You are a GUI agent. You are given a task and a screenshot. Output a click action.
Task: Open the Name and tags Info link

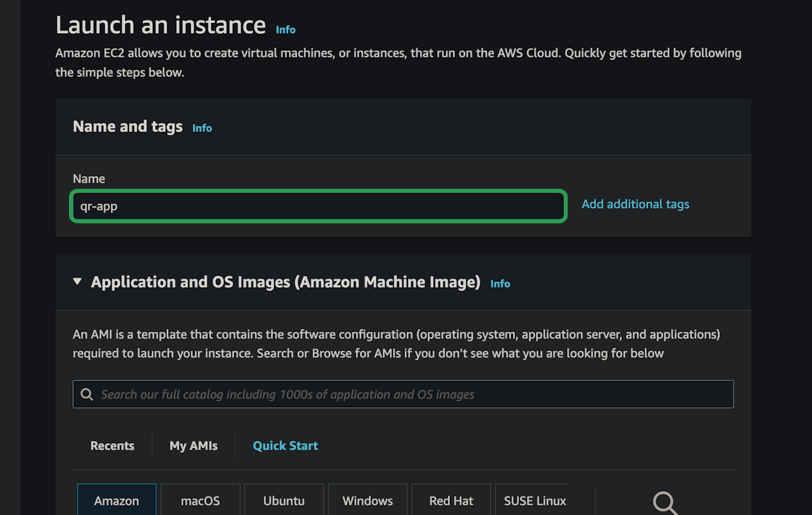[x=202, y=128]
